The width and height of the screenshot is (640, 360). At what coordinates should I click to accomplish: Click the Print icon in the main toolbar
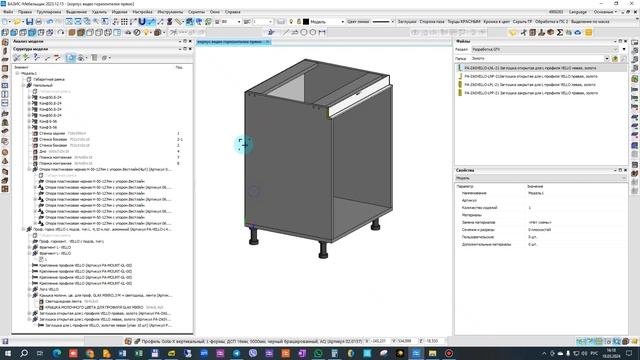click(38, 22)
